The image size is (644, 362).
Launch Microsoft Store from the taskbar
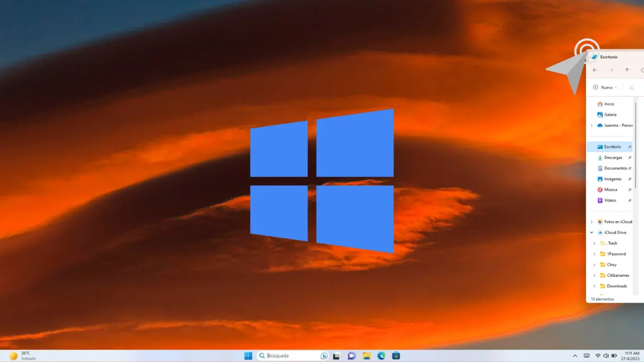[396, 356]
